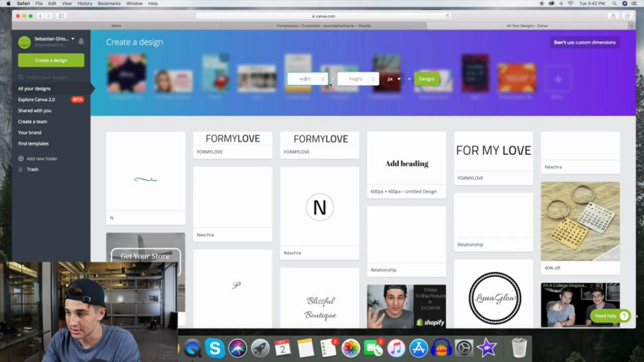This screenshot has height=362, width=644.
Task: Click the Design! button
Action: 426,79
